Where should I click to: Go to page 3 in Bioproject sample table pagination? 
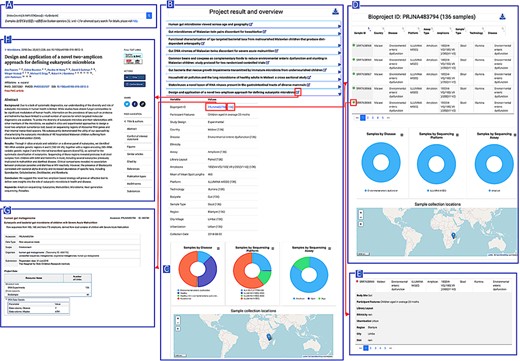[x=373, y=118]
